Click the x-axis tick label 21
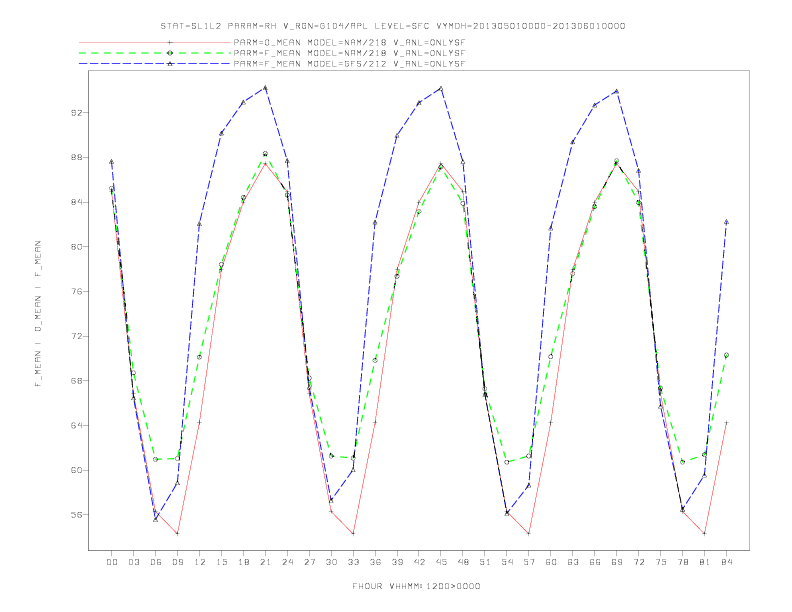The image size is (792, 612). point(265,562)
